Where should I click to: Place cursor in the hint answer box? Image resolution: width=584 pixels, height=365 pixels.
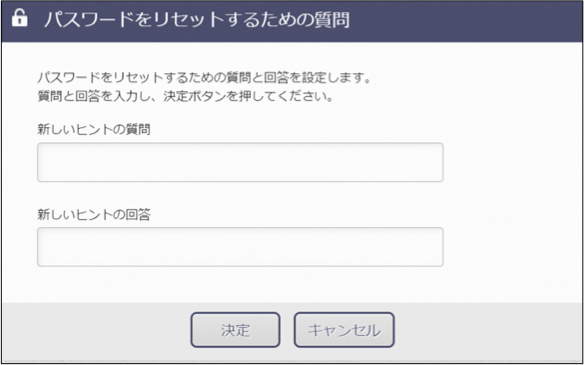[x=240, y=247]
